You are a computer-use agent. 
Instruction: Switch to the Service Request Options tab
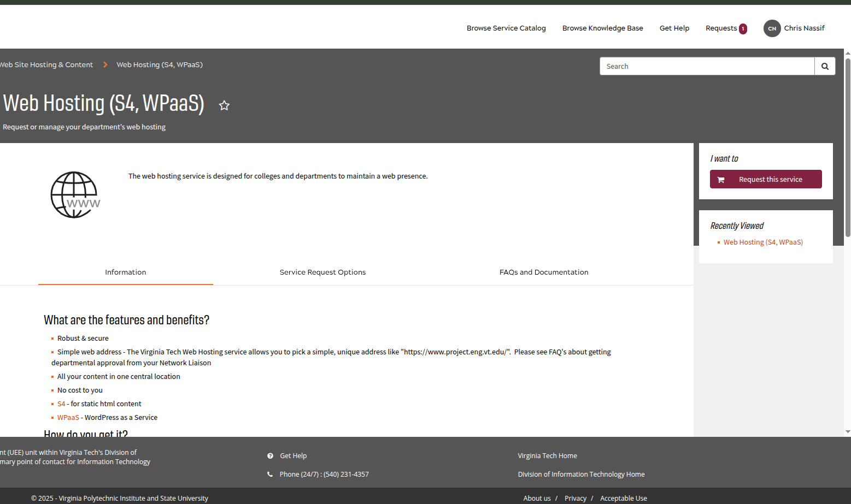tap(322, 272)
